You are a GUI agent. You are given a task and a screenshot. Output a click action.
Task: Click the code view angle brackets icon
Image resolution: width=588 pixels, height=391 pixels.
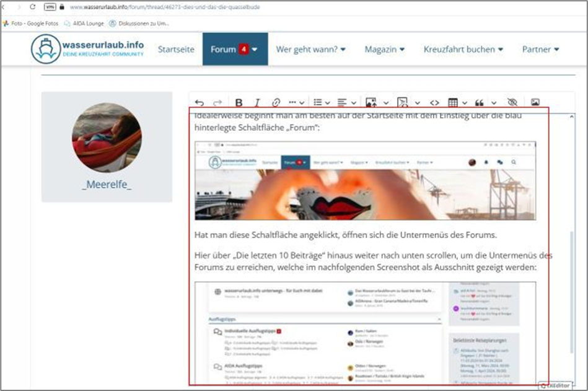[x=434, y=103]
